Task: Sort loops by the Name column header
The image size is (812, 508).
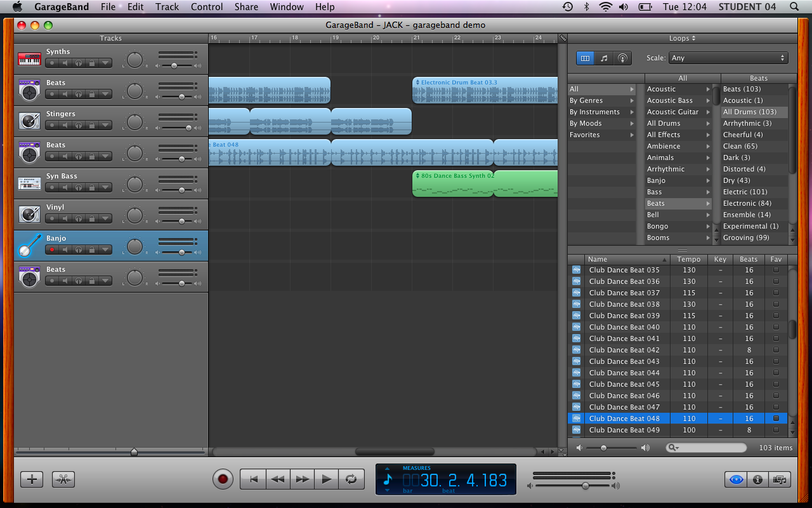Action: [x=627, y=259]
